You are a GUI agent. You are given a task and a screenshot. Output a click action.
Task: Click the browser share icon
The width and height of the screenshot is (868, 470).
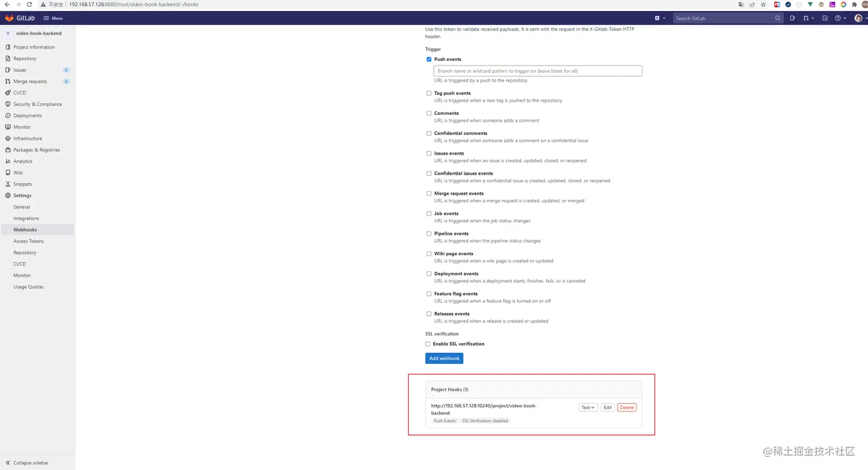[x=752, y=4]
